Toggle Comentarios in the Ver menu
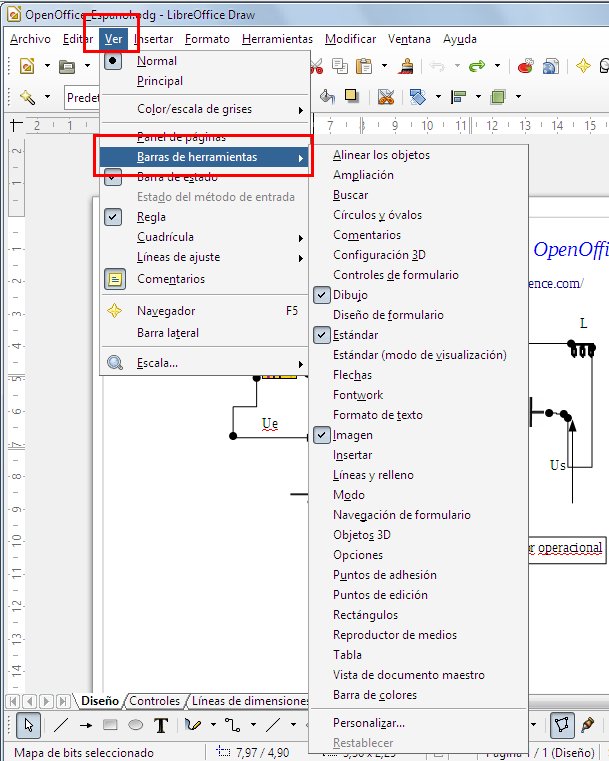The width and height of the screenshot is (609, 761). [204, 279]
